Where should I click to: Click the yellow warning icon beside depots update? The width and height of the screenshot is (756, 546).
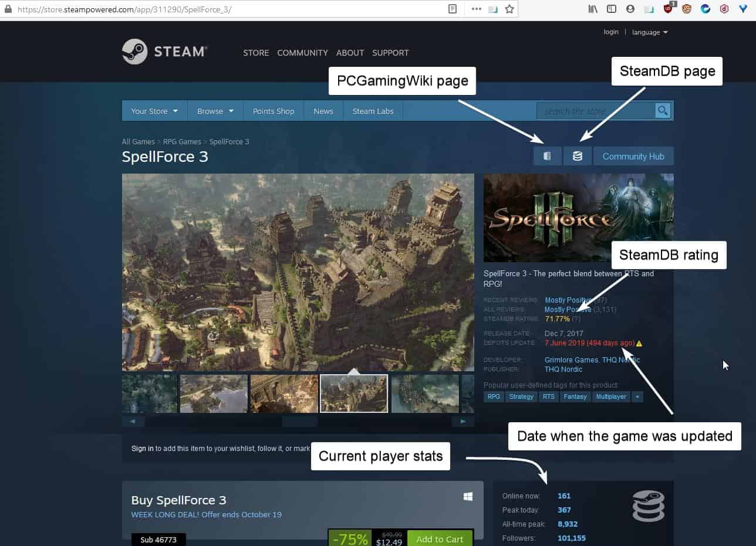point(639,344)
